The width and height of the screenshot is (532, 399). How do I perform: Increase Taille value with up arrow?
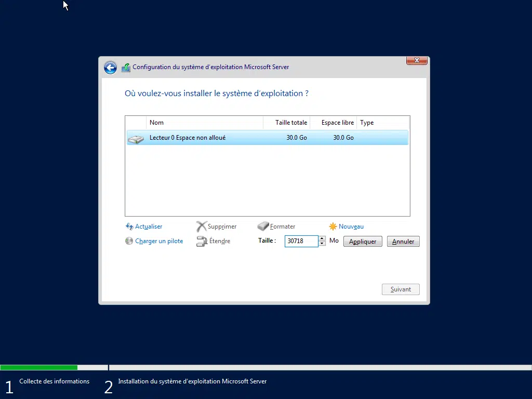(322, 238)
